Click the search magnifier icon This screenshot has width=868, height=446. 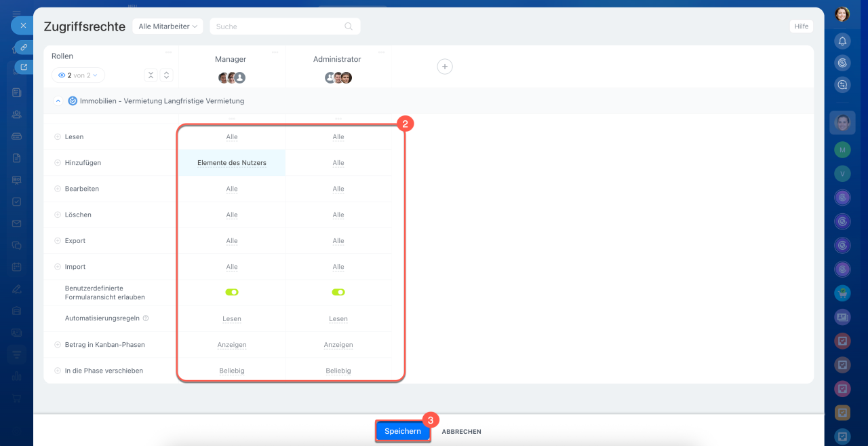coord(349,26)
